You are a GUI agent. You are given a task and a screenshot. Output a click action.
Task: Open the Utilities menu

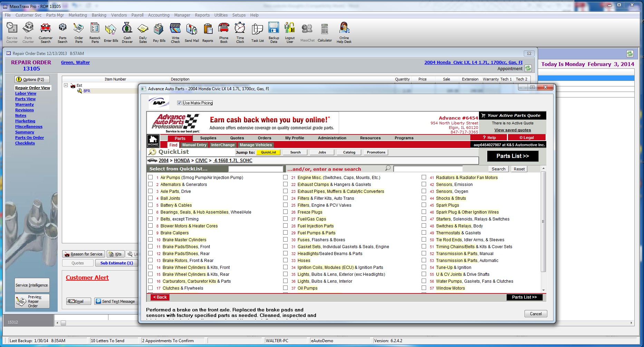point(221,15)
